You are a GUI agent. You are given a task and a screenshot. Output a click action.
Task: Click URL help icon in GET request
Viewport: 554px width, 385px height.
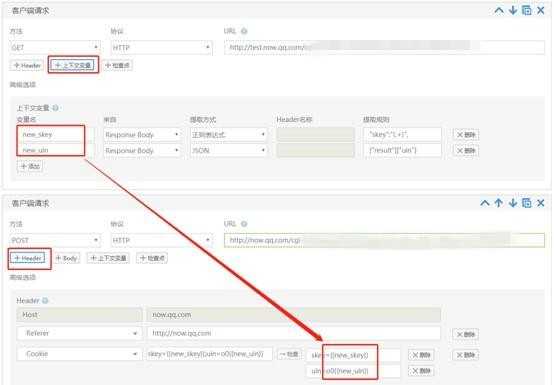pyautogui.click(x=244, y=31)
